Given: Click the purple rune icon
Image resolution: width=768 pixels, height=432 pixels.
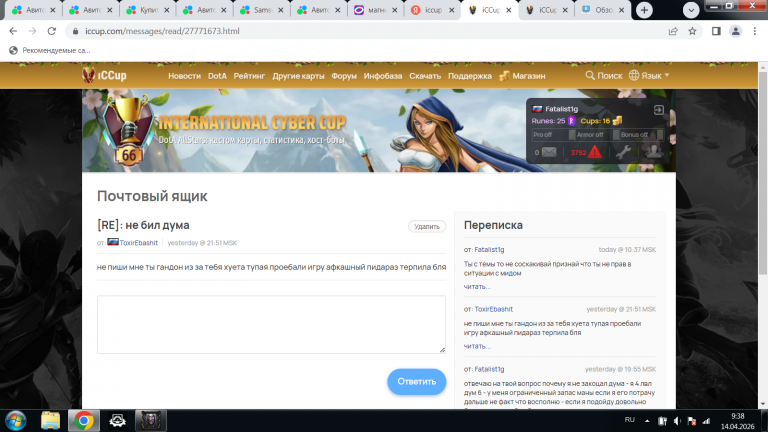Looking at the screenshot, I should click(x=571, y=120).
